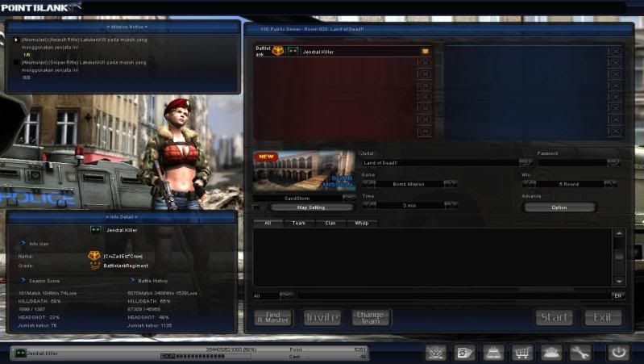Viewport: 644px width, 364px height.
Task: Click the left arrow of the 3 min time
Action: pyautogui.click(x=369, y=205)
